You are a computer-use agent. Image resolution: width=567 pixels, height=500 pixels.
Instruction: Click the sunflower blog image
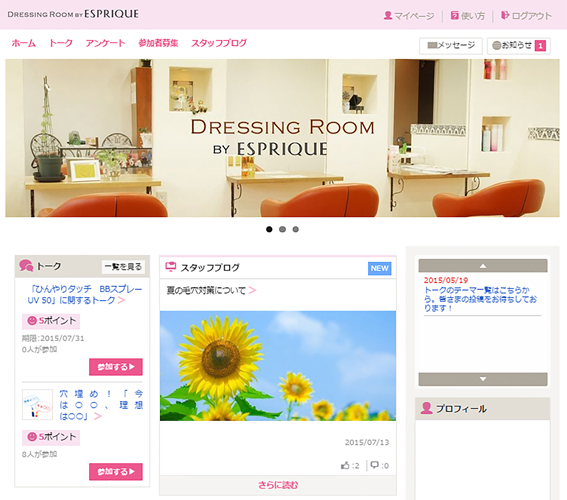point(278,366)
